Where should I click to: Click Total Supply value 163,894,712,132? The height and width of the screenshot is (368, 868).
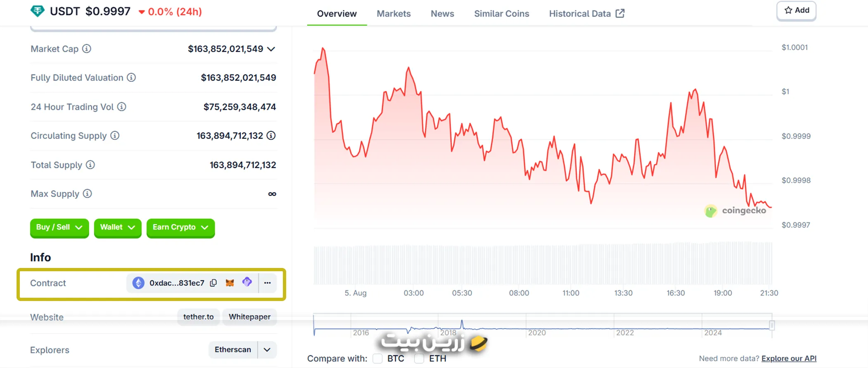pos(243,165)
